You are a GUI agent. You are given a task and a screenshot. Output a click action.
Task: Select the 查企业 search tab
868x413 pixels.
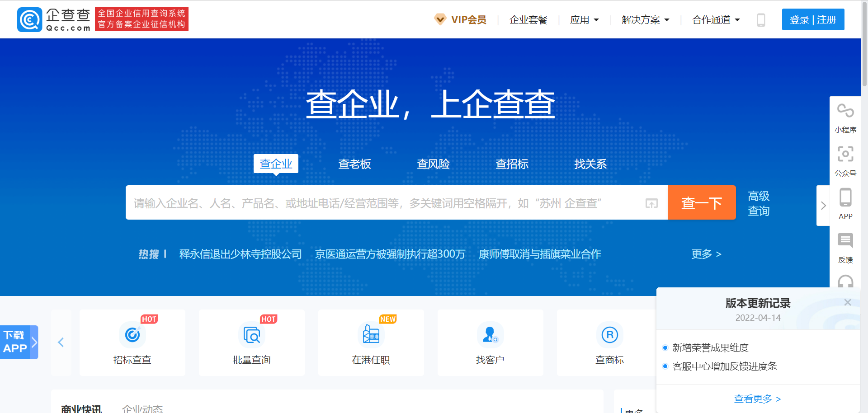pyautogui.click(x=276, y=164)
